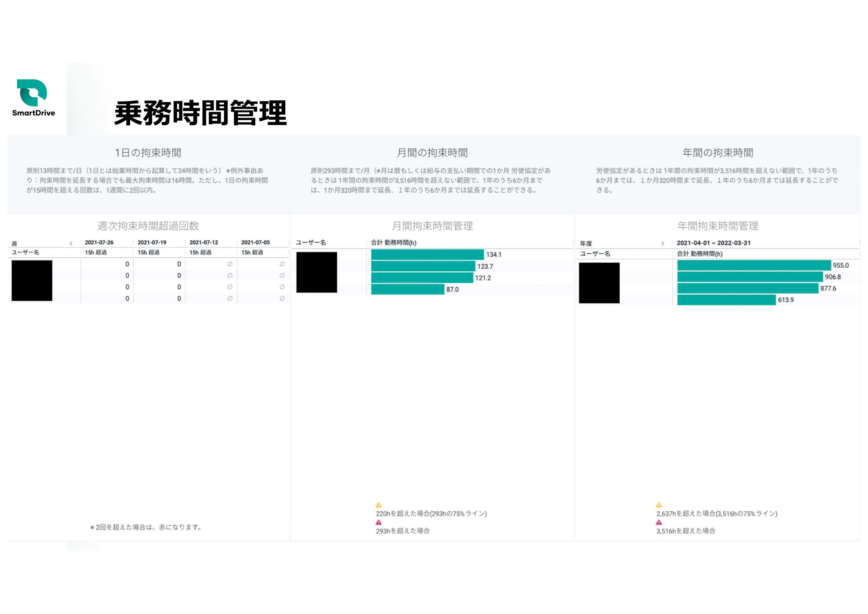Click the 週次拘束時間超過回数 chart title
Image resolution: width=868 pixels, height=614 pixels.
tap(148, 226)
